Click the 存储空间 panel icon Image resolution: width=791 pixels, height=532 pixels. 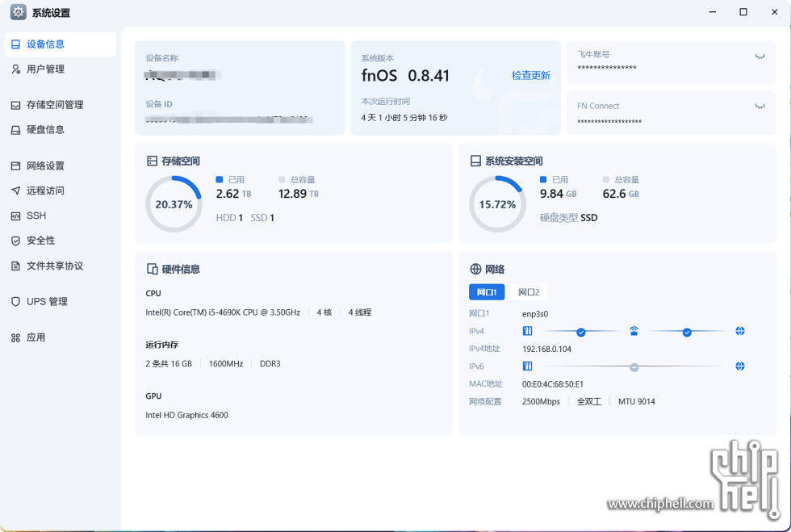(152, 161)
